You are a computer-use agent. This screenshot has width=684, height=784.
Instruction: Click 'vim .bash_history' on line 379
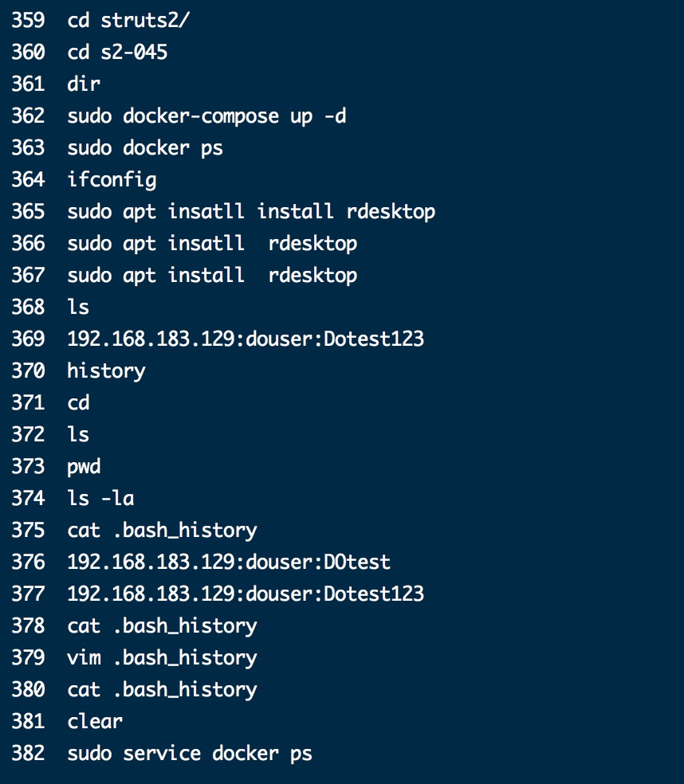pos(162,658)
